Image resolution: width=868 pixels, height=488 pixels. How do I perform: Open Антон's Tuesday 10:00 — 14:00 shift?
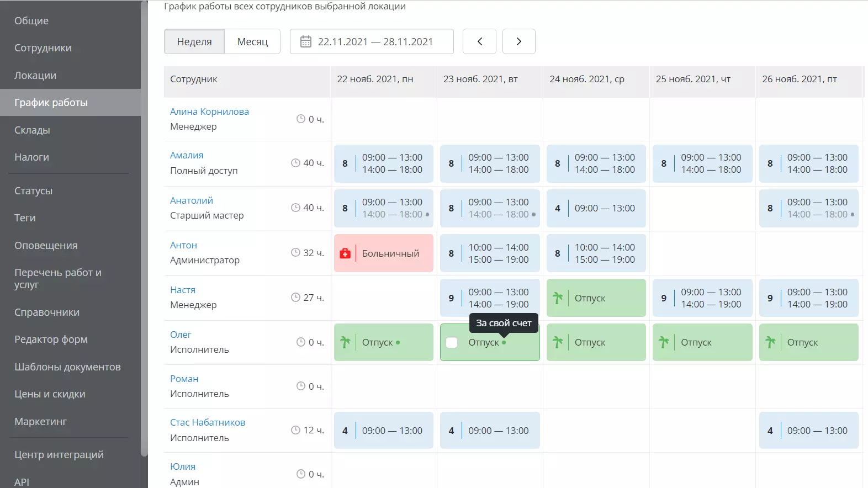click(490, 253)
